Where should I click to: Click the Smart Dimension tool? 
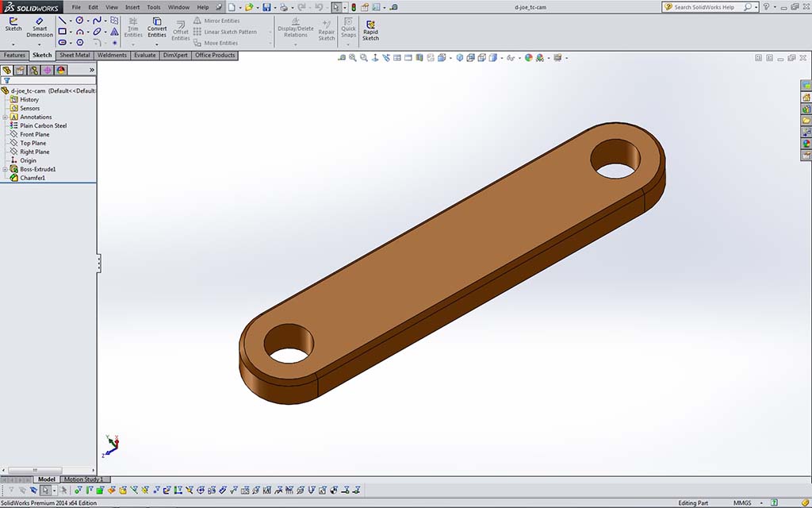(x=40, y=27)
